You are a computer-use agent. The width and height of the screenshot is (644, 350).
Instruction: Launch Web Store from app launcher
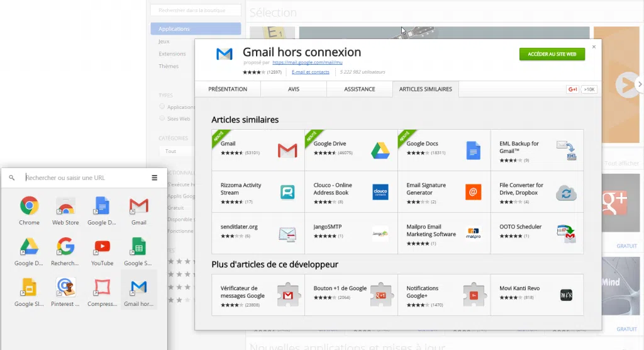pyautogui.click(x=65, y=211)
